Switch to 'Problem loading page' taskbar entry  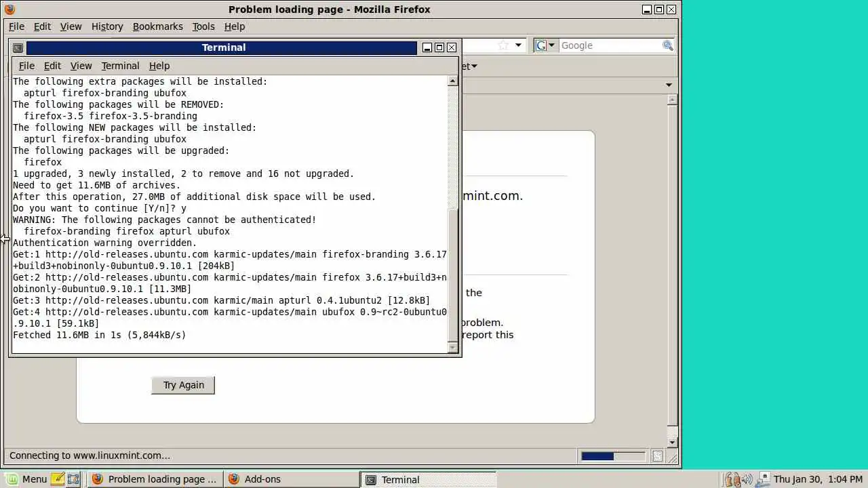[155, 479]
